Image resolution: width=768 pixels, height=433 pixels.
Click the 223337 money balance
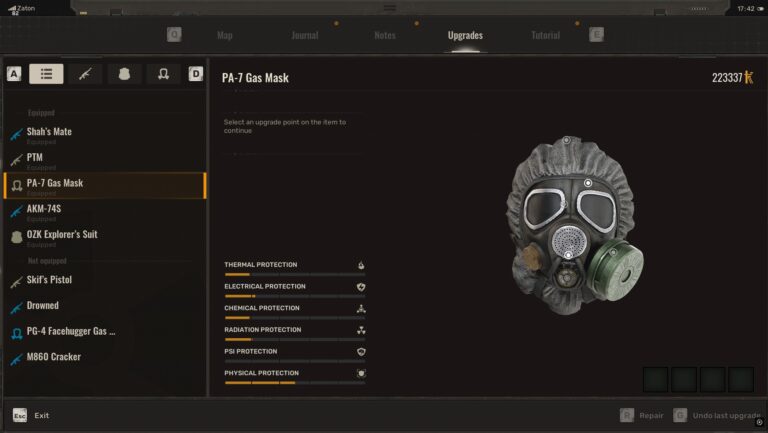pyautogui.click(x=727, y=77)
